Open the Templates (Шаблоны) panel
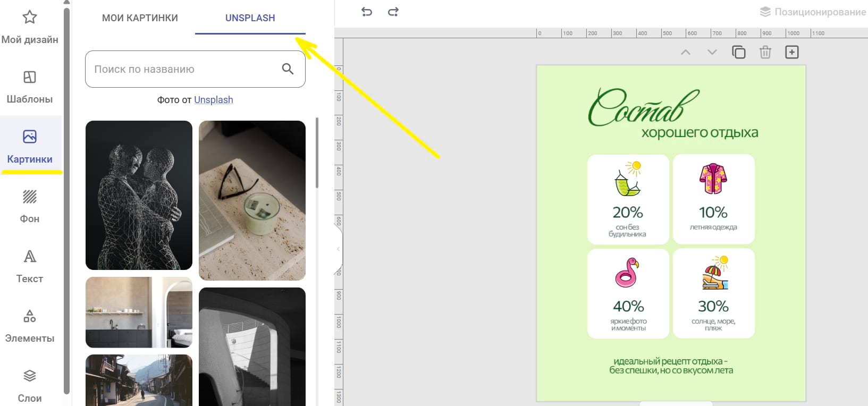Viewport: 868px width, 406px height. 30,87
